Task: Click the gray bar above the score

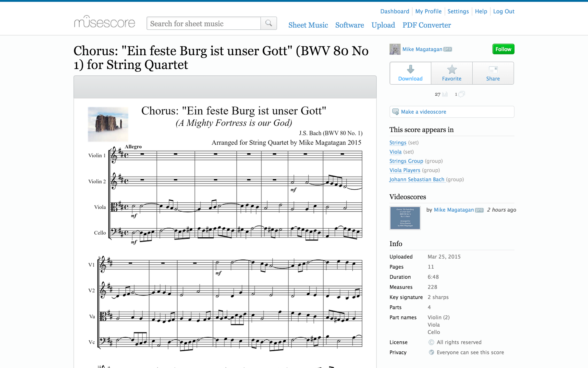Action: pos(225,87)
